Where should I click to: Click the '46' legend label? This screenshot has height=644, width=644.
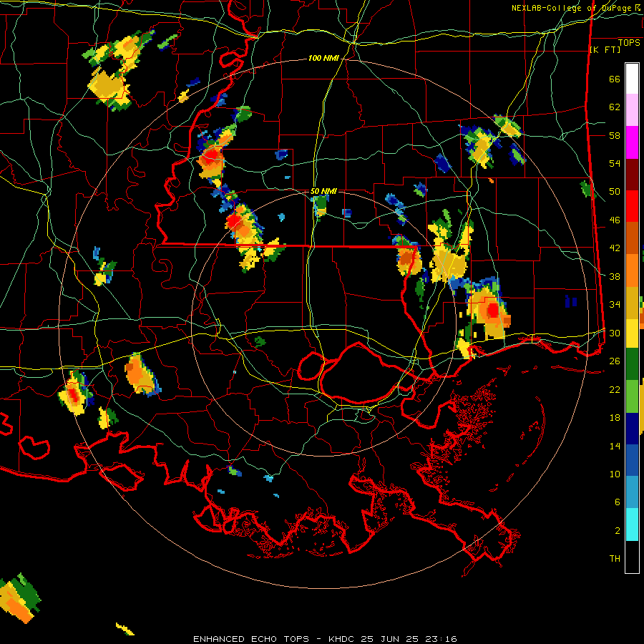tap(615, 220)
